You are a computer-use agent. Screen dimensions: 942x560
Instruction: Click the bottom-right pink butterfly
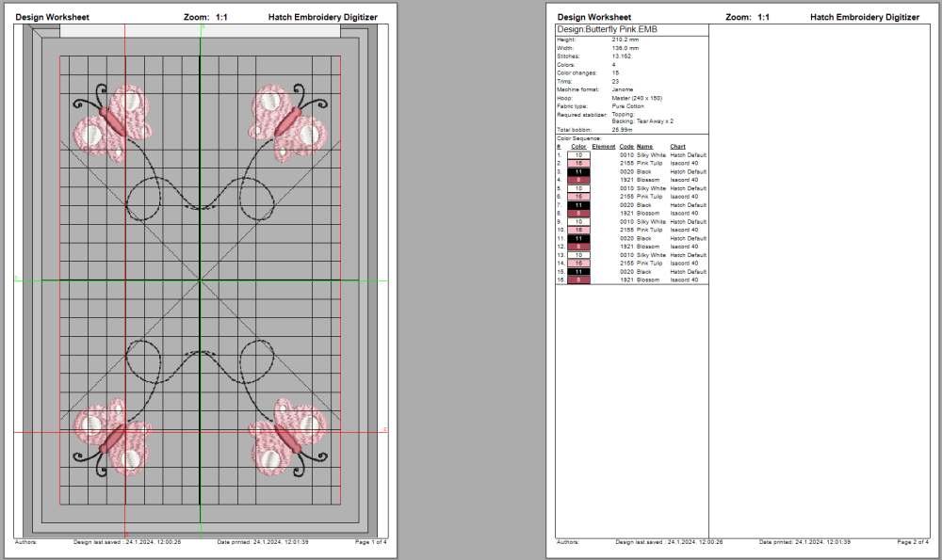pos(287,438)
